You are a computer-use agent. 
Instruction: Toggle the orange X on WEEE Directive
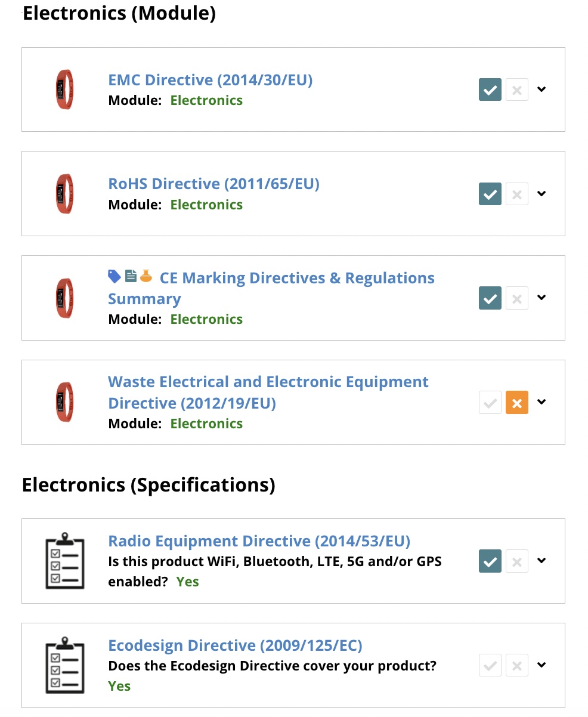click(517, 403)
